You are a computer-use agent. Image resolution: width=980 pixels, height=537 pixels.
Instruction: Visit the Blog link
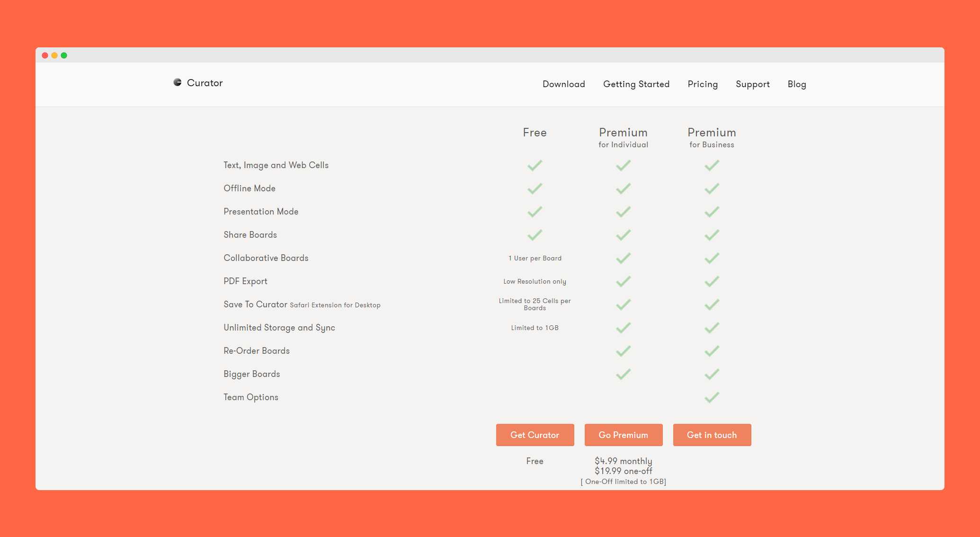tap(797, 84)
